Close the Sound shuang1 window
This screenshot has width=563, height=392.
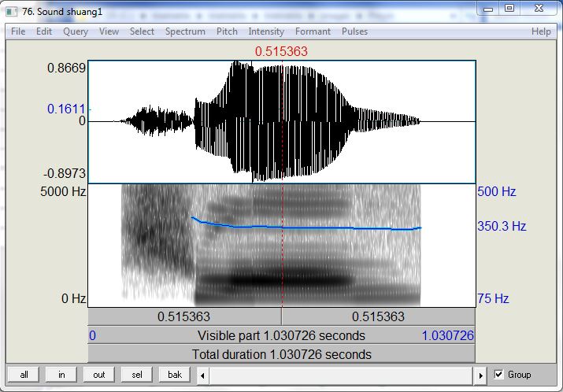539,9
